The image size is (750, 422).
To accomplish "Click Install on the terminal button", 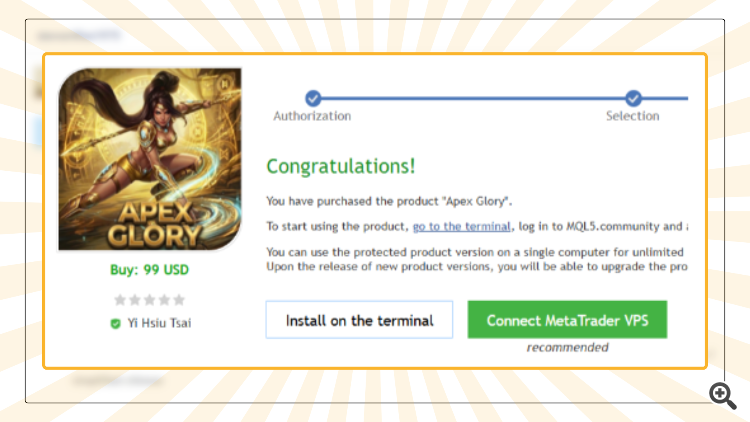I will [x=359, y=320].
